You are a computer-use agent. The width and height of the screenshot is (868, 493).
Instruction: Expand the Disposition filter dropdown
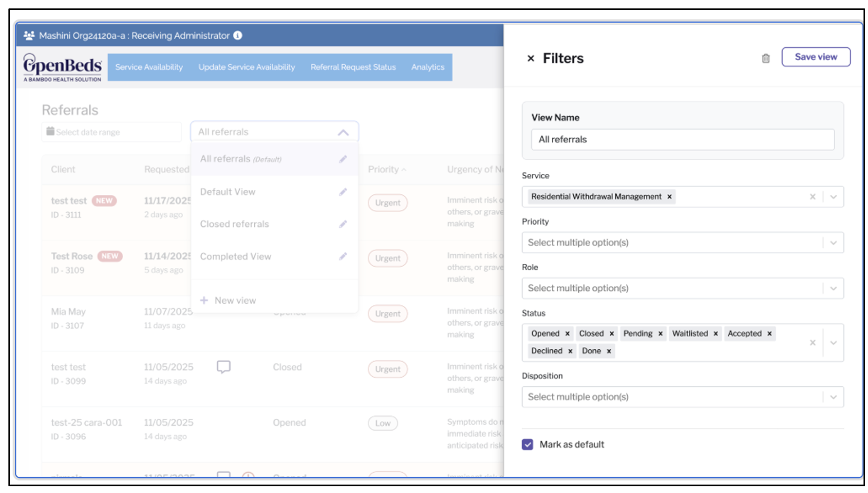click(833, 397)
